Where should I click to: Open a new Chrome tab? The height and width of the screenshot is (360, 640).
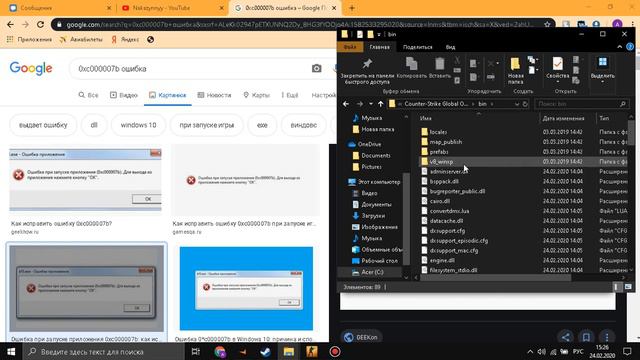pyautogui.click(x=352, y=8)
